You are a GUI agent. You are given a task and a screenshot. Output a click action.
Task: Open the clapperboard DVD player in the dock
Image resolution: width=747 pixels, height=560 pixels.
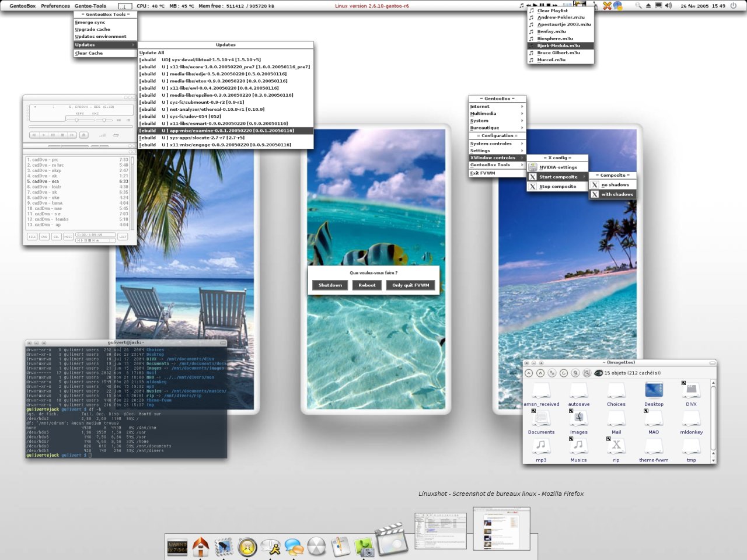point(390,539)
